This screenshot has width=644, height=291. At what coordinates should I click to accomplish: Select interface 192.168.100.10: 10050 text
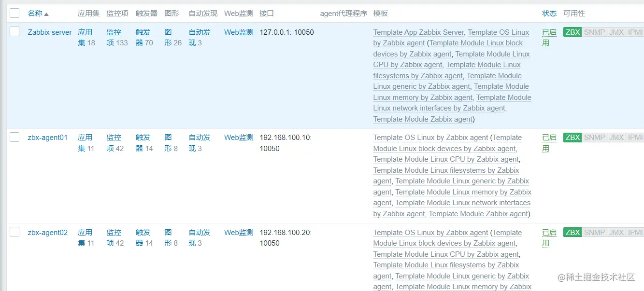pos(286,143)
